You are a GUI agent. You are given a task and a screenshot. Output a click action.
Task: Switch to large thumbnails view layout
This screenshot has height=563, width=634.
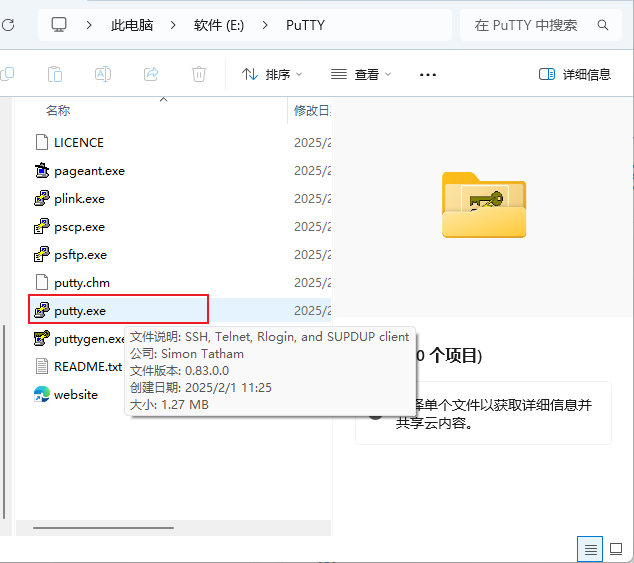(617, 549)
